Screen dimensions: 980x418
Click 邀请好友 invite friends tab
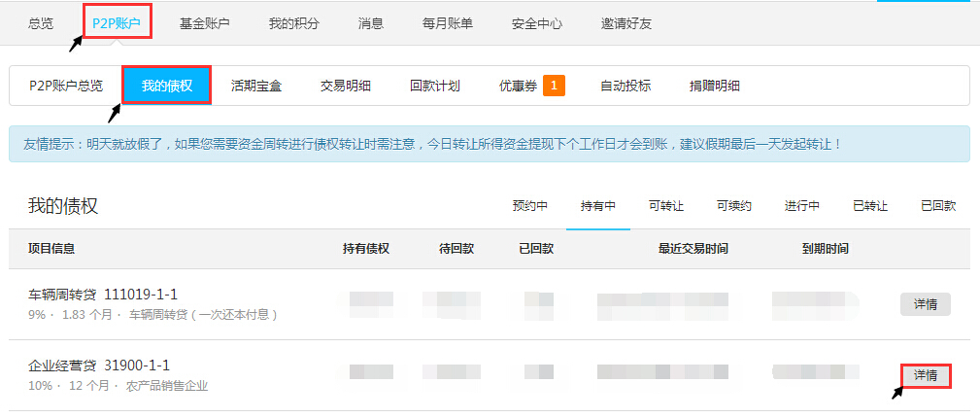point(626,23)
